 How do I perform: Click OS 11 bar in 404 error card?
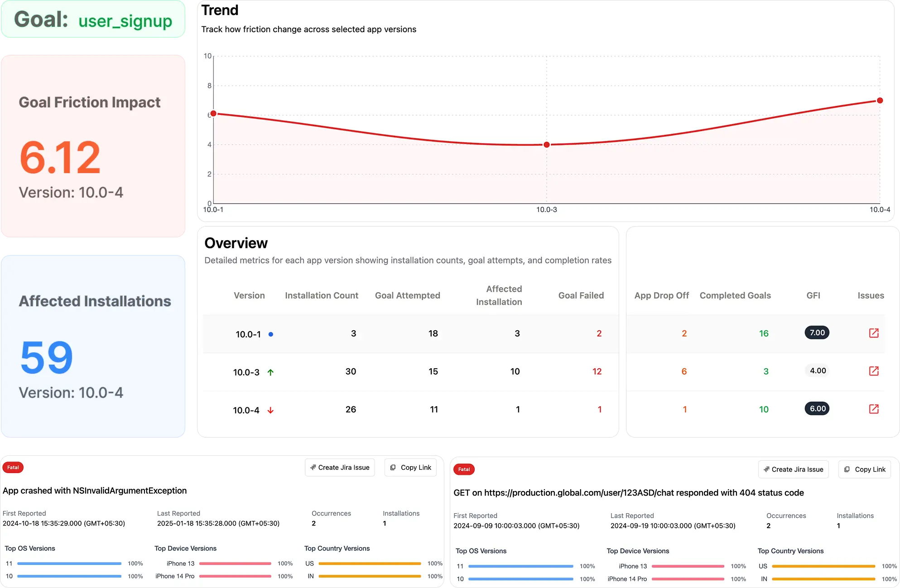[521, 566]
